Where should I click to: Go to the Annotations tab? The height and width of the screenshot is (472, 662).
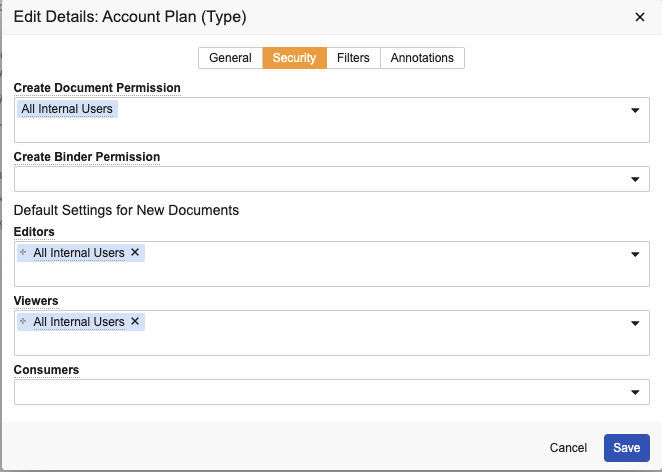pyautogui.click(x=422, y=58)
